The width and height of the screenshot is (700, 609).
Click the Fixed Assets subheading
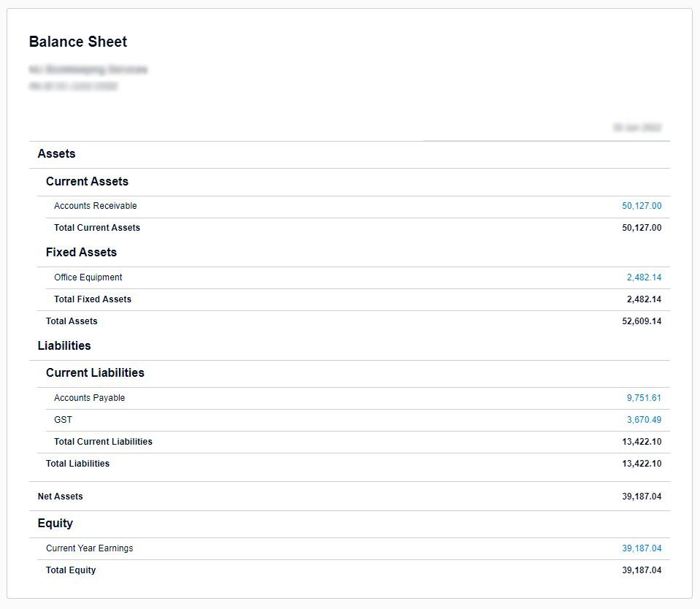coord(81,252)
